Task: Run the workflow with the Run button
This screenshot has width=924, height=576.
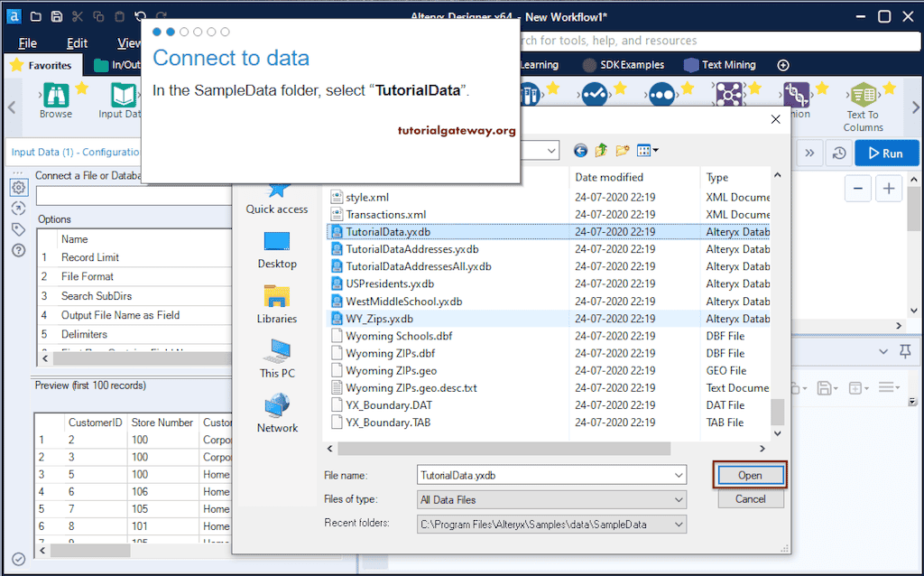Action: click(886, 153)
